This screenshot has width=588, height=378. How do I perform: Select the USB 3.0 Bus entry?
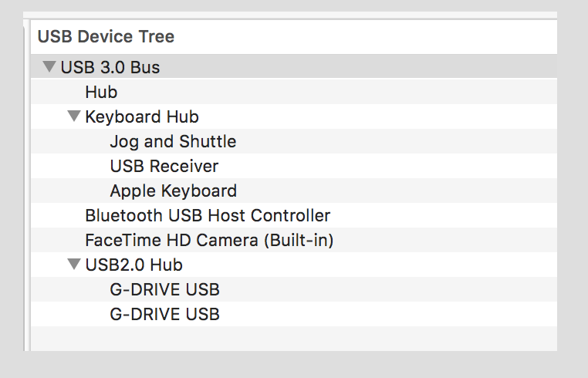[x=110, y=67]
